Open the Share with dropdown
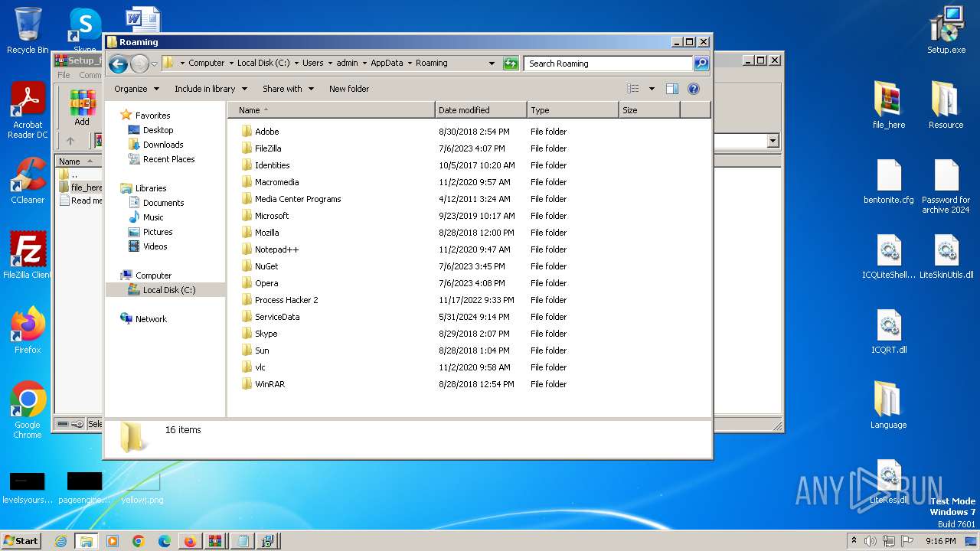This screenshot has height=551, width=980. tap(288, 89)
